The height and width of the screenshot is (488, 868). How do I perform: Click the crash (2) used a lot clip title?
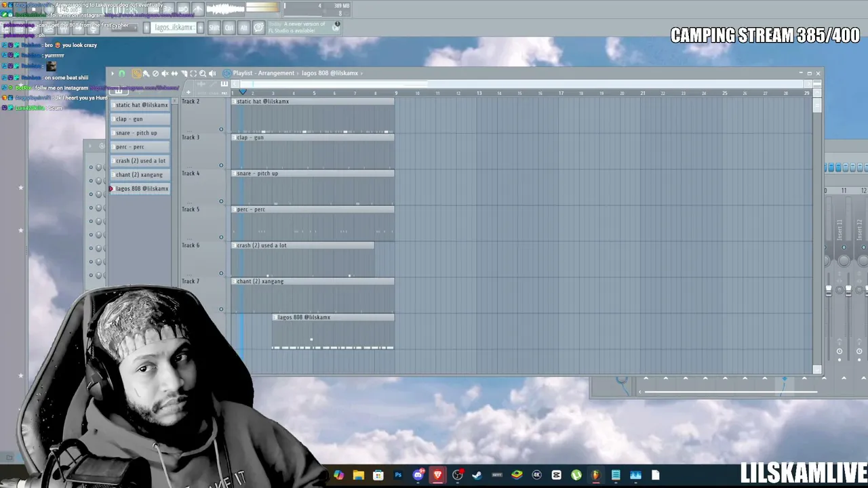302,245
